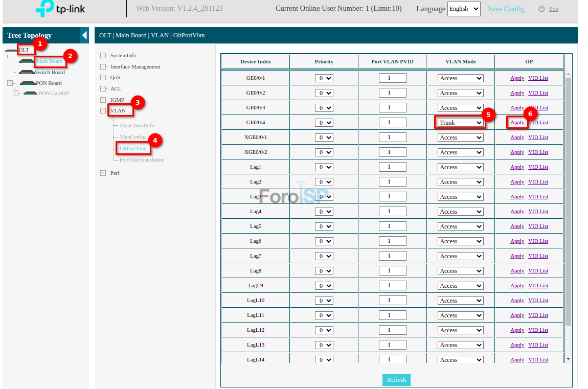Click the Exit power icon
The height and width of the screenshot is (389, 588).
click(x=541, y=9)
